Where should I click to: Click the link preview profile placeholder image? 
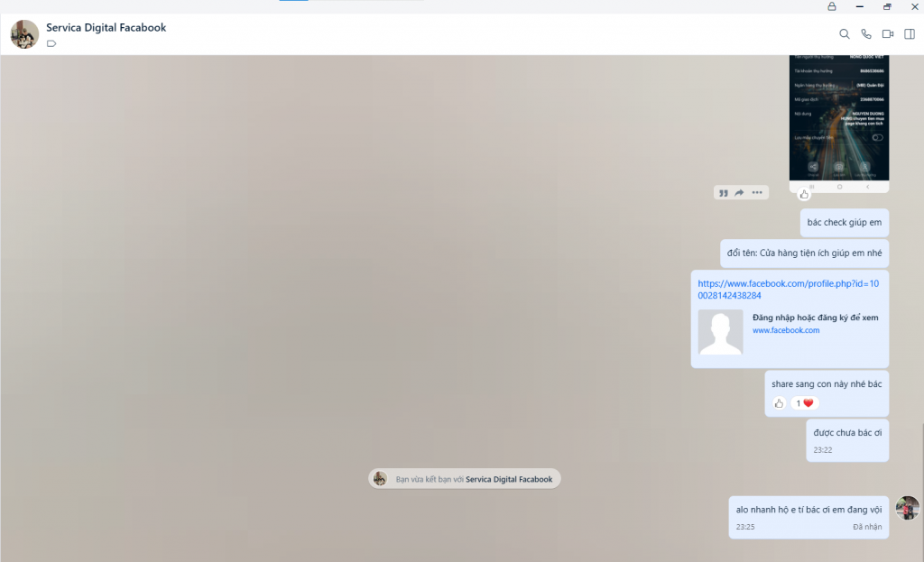pos(720,332)
